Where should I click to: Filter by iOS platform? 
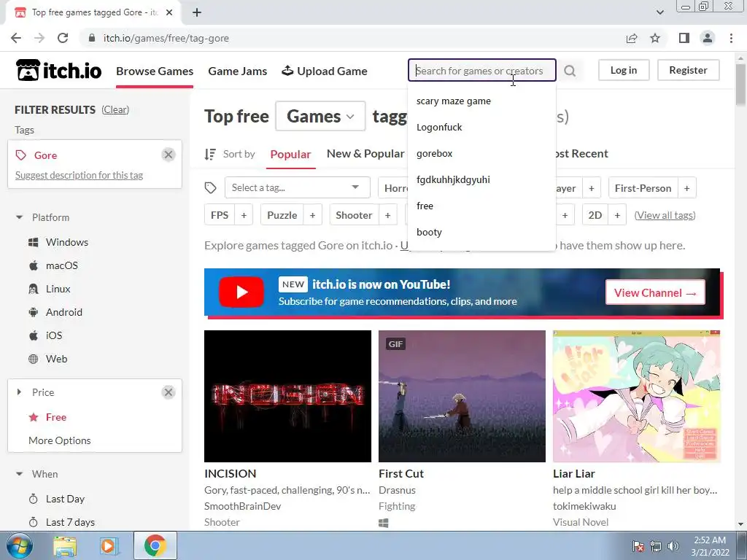[45, 335]
